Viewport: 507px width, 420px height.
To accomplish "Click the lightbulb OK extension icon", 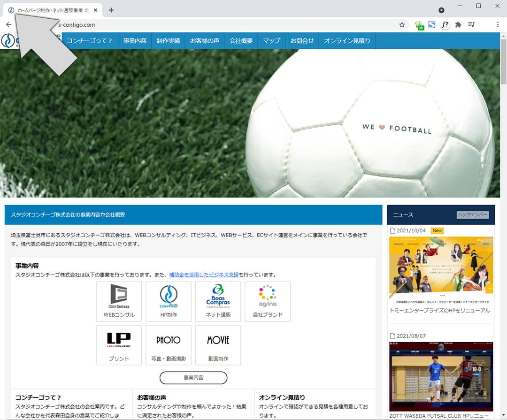I will [419, 25].
